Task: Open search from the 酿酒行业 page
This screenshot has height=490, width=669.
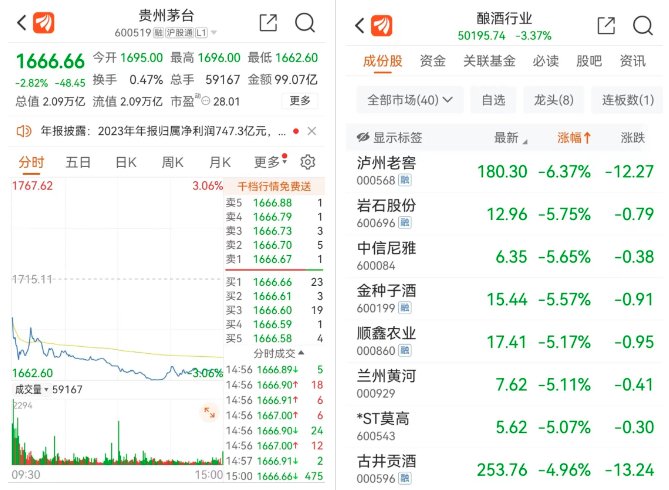Action: (643, 26)
